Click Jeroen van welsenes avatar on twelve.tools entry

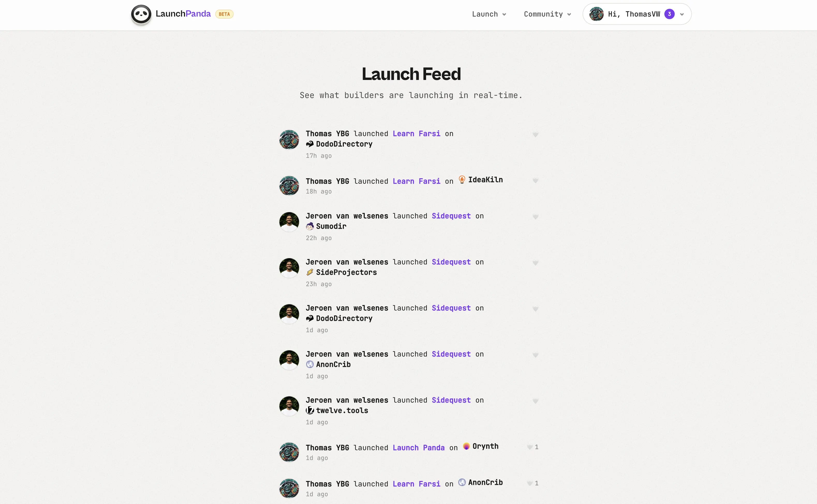coord(289,406)
